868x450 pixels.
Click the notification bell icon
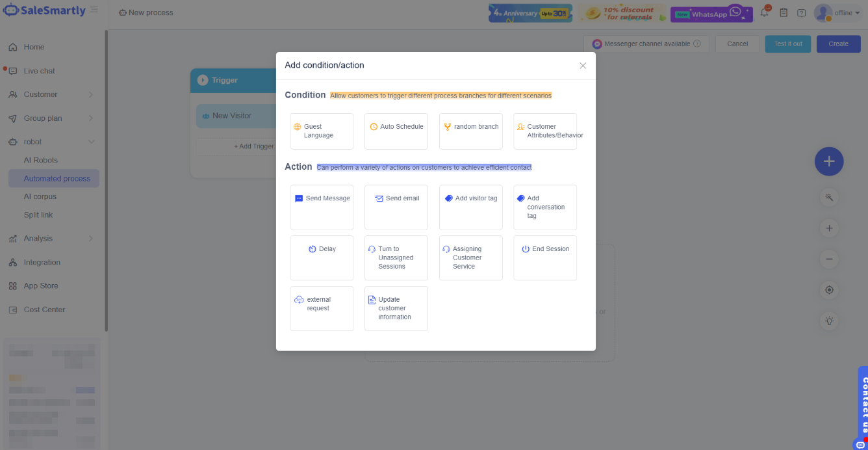tap(765, 13)
